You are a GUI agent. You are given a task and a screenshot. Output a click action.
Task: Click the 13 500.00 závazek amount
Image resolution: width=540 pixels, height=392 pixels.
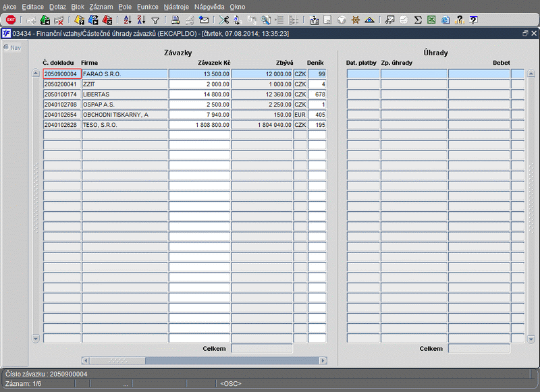click(x=199, y=74)
